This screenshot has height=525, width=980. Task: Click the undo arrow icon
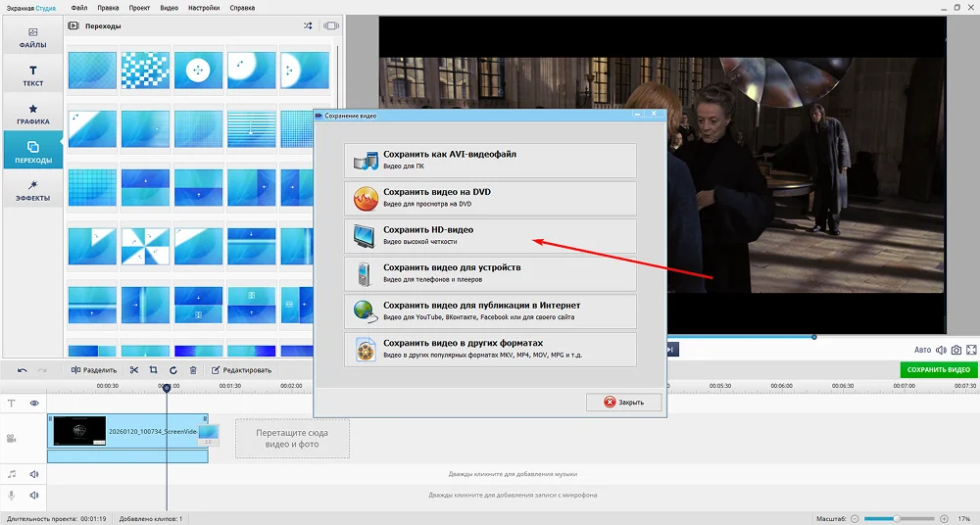pyautogui.click(x=22, y=370)
